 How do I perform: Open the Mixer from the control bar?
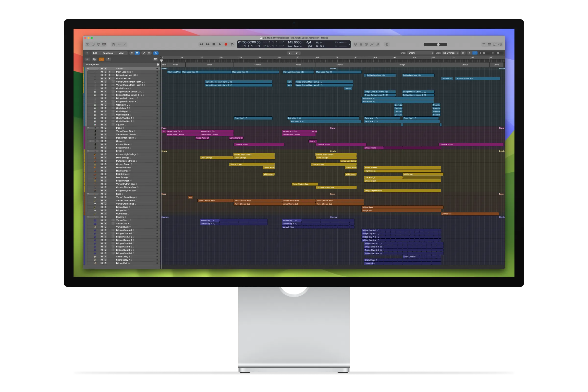pos(119,44)
